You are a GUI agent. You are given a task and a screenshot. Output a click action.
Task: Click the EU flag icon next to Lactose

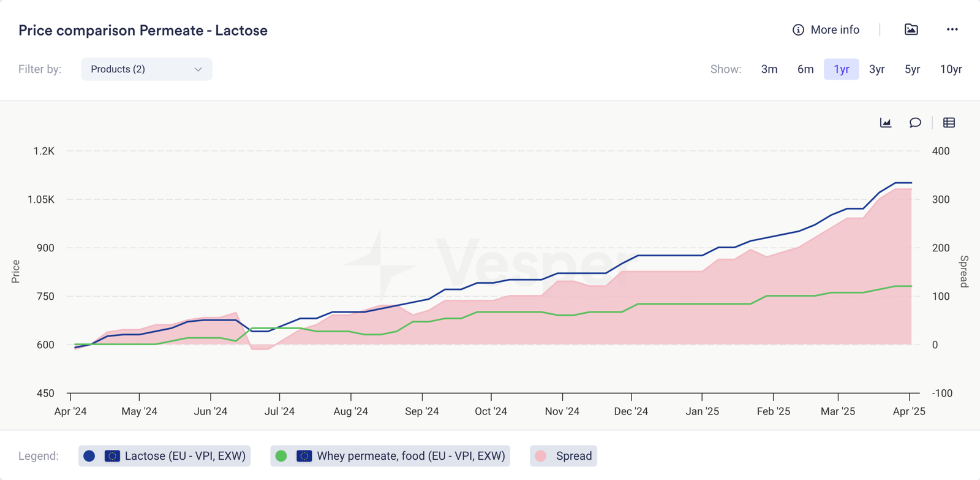(112, 456)
